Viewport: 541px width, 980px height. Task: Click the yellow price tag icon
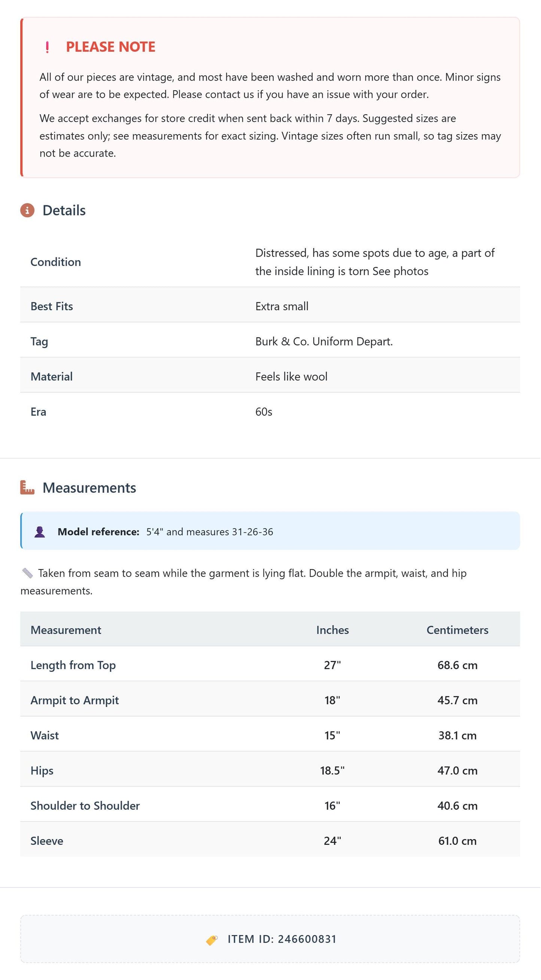(x=212, y=940)
